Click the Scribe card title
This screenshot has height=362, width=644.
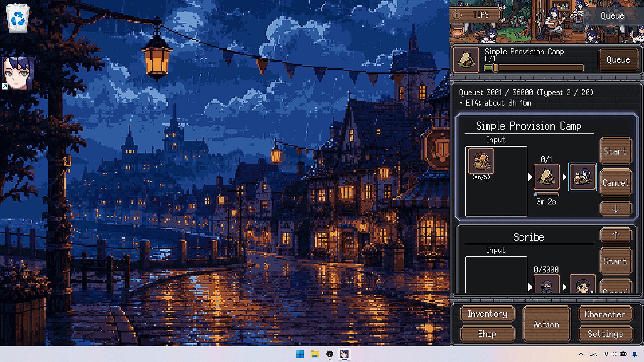tap(529, 237)
